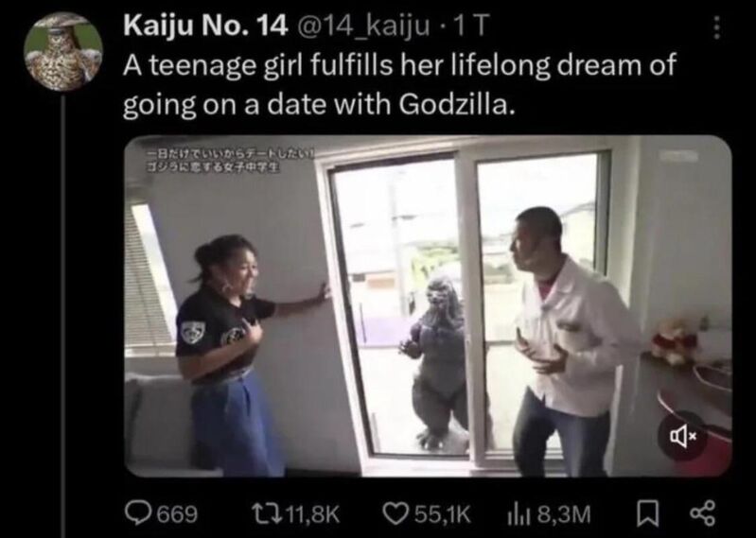Select the tweet text about Godzilla date

(x=399, y=85)
